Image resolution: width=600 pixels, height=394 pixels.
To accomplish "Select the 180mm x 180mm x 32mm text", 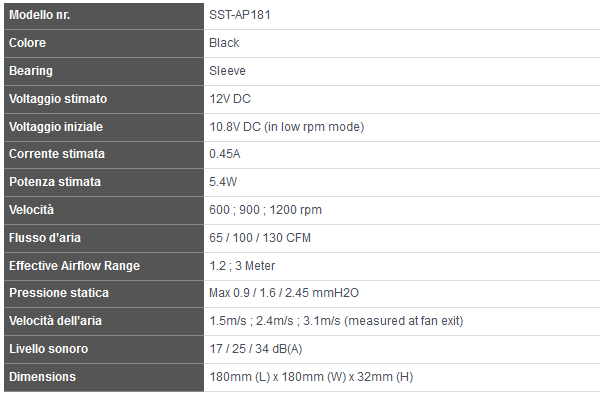I will pyautogui.click(x=311, y=377).
